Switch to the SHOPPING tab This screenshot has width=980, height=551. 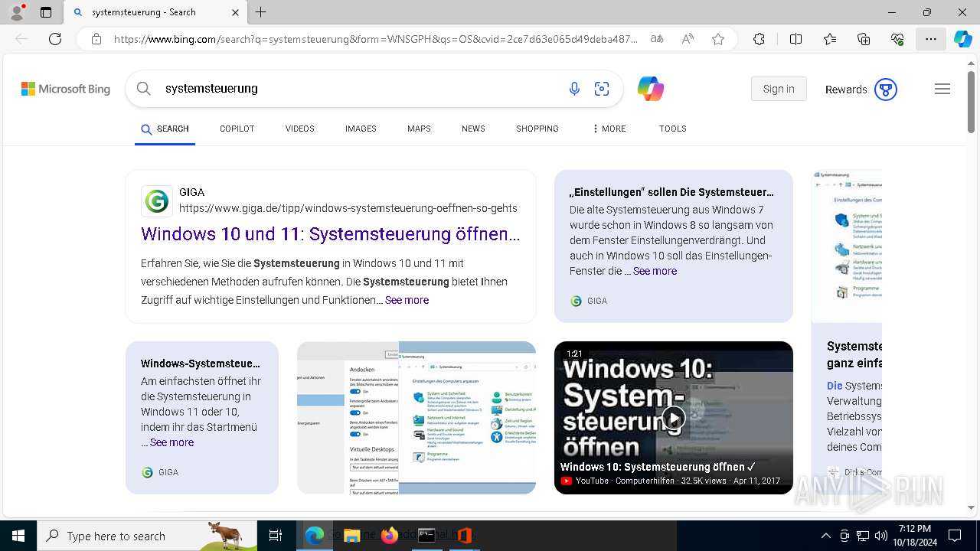(537, 129)
